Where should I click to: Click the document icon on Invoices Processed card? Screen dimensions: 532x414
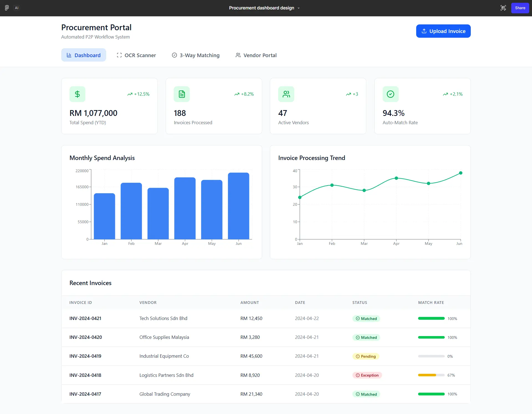click(182, 94)
